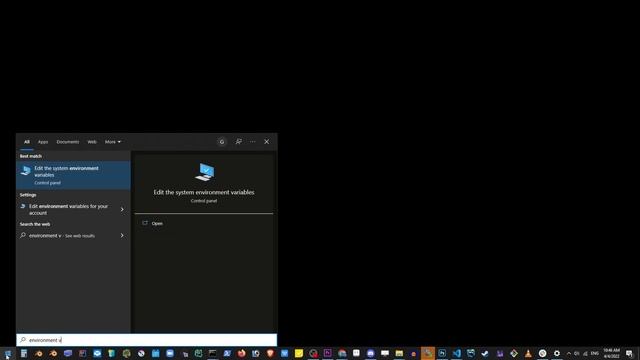Close the Windows search panel

click(x=267, y=142)
